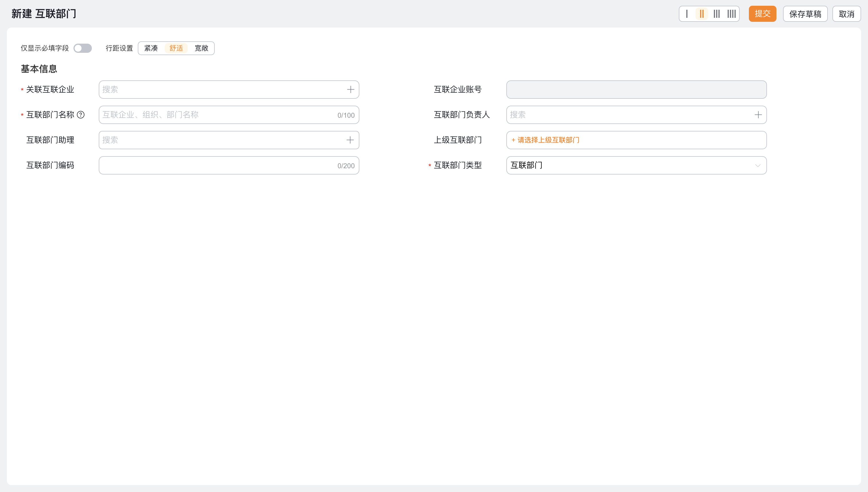Click 请选择上级互联部门 link
Image resolution: width=868 pixels, height=492 pixels.
tap(545, 140)
